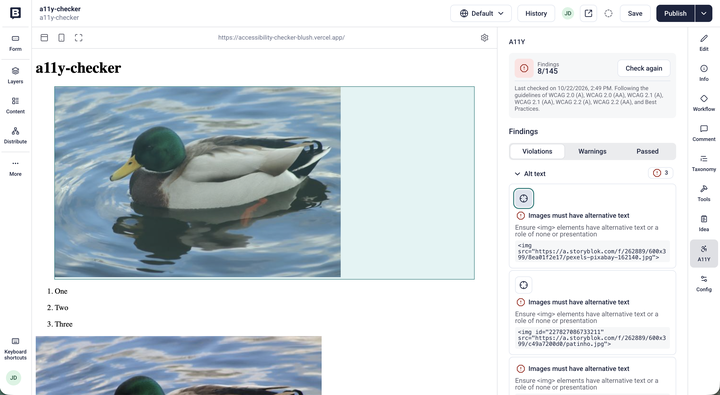This screenshot has height=395, width=720.
Task: Click the History button
Action: tap(536, 13)
